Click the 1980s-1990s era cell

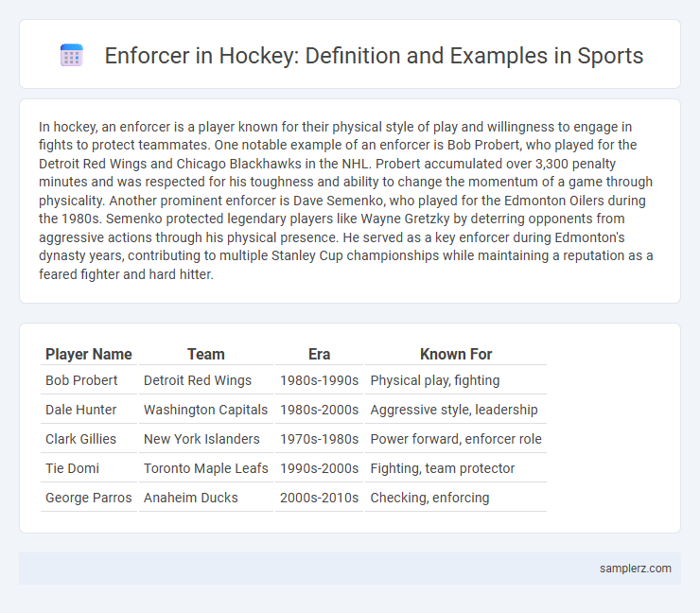319,380
